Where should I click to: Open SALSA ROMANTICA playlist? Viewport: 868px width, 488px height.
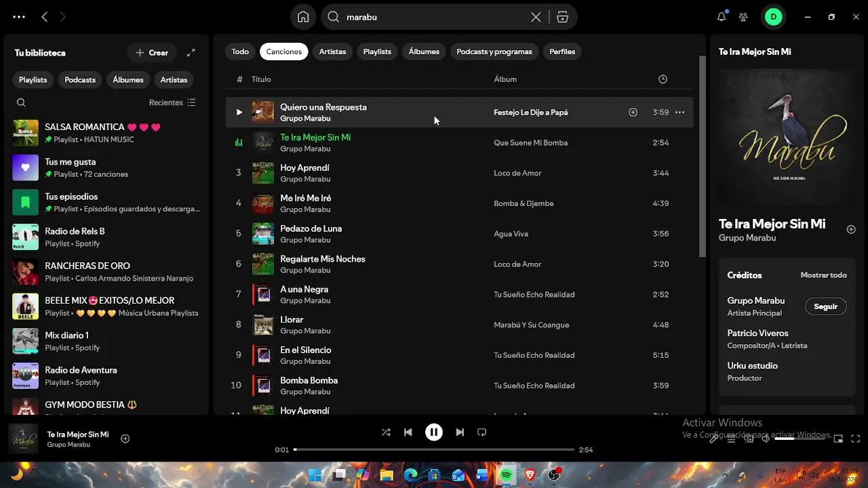106,133
